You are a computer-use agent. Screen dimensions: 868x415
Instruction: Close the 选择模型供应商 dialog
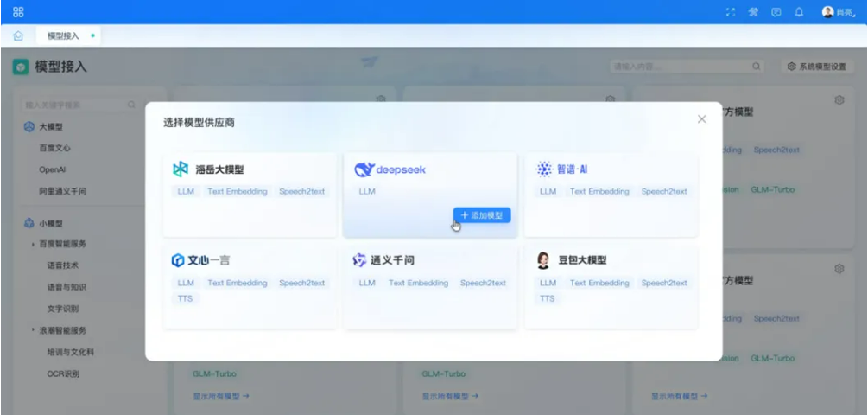pos(701,119)
